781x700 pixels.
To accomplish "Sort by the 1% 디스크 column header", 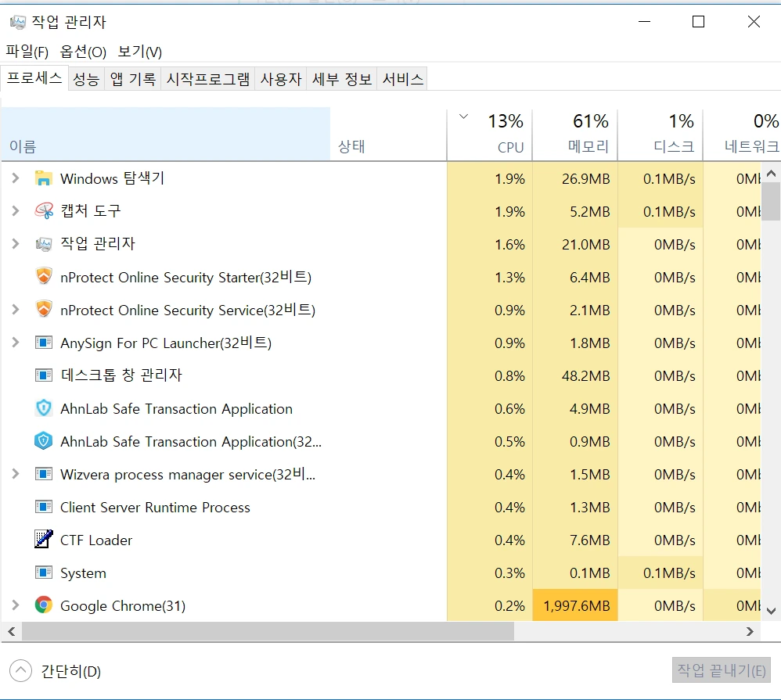I will click(660, 134).
